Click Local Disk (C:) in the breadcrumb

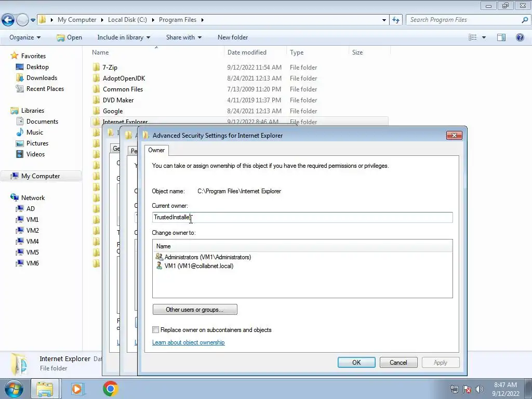click(127, 20)
